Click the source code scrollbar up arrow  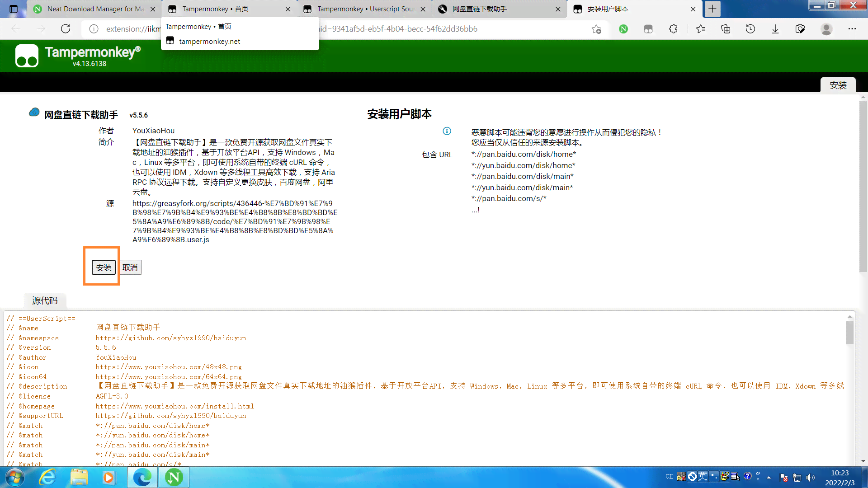(850, 316)
